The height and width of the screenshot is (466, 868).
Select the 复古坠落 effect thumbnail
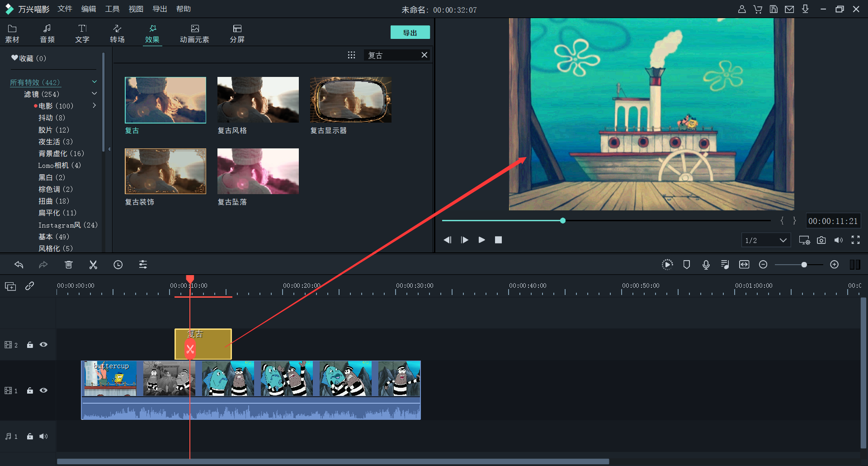point(258,171)
